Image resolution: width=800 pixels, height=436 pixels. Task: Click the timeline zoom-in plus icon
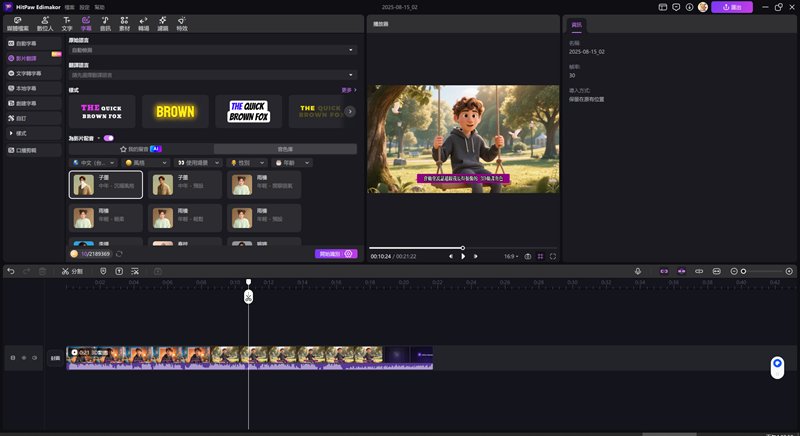(789, 271)
